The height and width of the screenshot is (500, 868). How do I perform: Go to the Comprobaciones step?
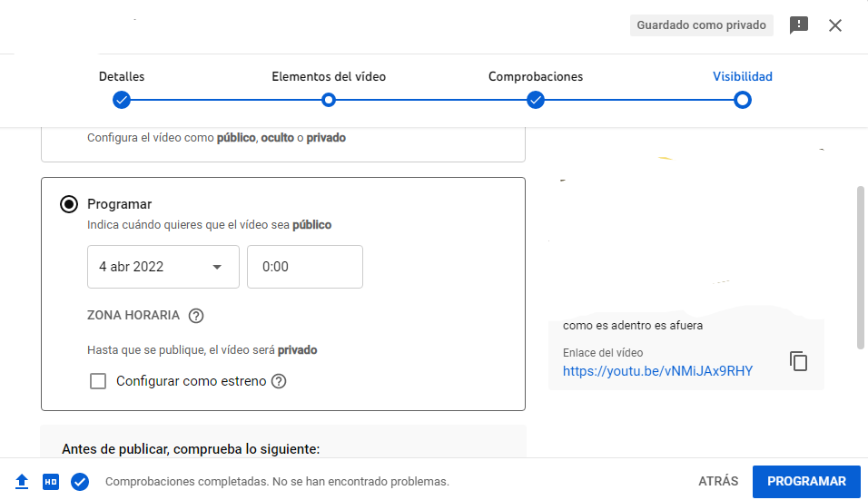click(536, 99)
